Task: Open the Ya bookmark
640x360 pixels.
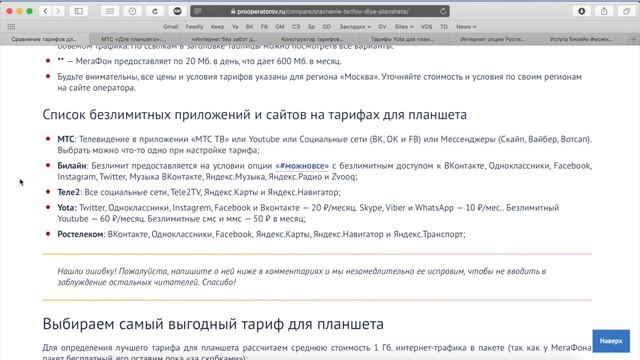Action: click(x=235, y=27)
